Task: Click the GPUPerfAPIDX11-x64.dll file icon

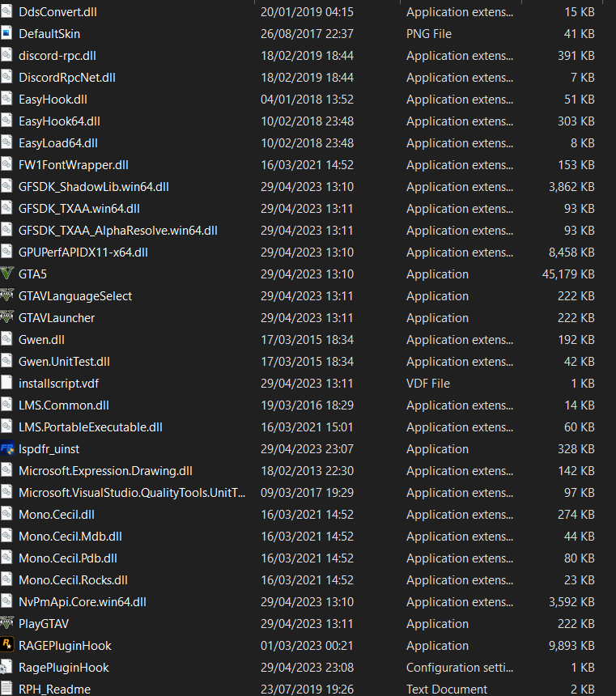Action: (6, 253)
